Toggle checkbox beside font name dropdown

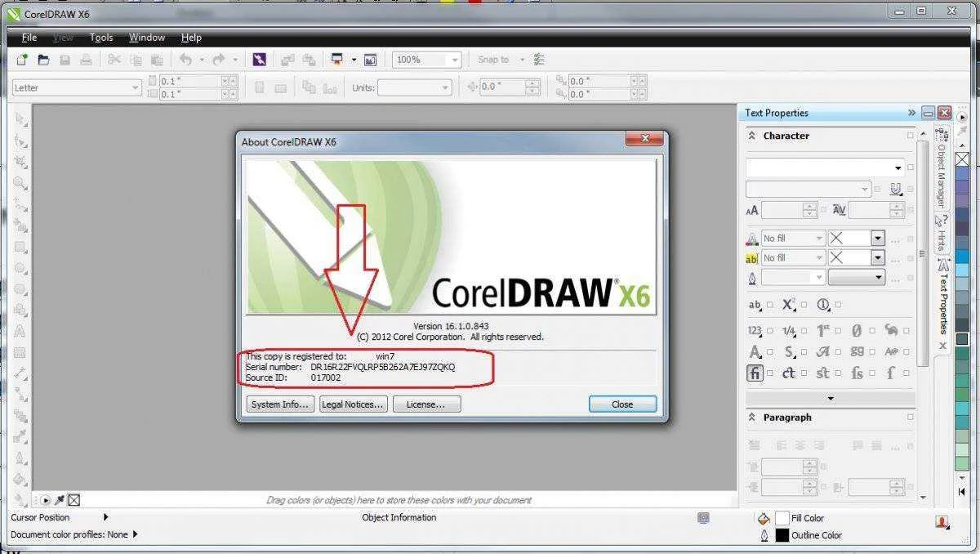point(910,168)
